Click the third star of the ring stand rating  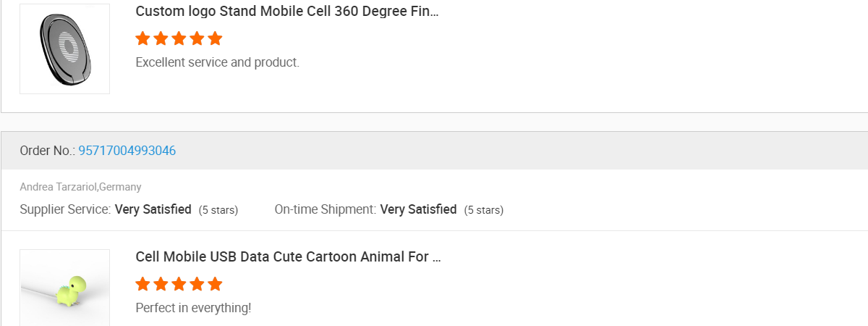point(179,38)
